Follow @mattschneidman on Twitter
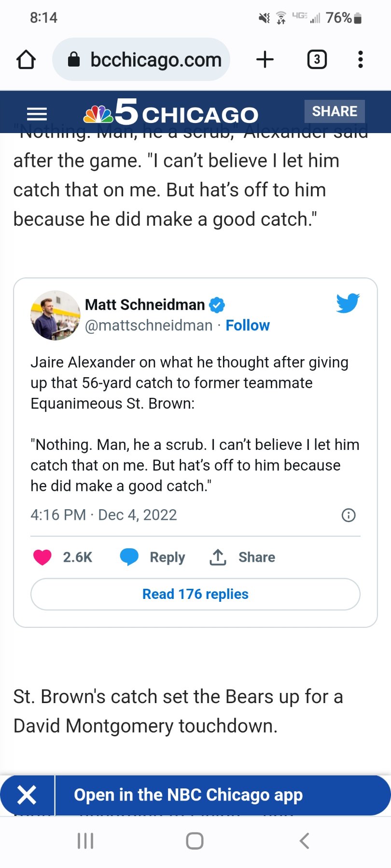391x868 pixels. pyautogui.click(x=248, y=325)
